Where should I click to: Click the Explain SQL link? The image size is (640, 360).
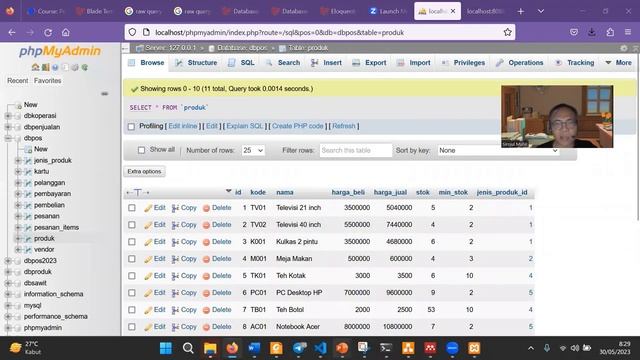(x=245, y=126)
